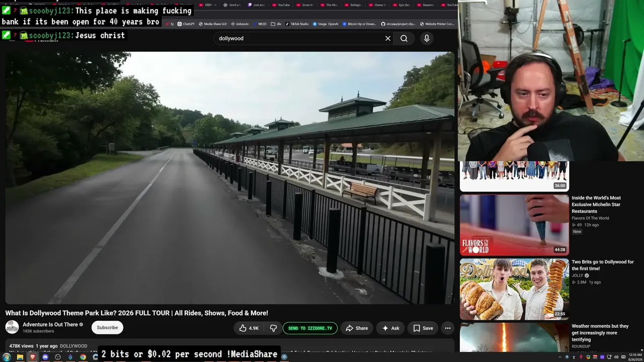Open the 12:16 AM clock and calendar
Viewport: 644px width, 362px height.
(635, 357)
